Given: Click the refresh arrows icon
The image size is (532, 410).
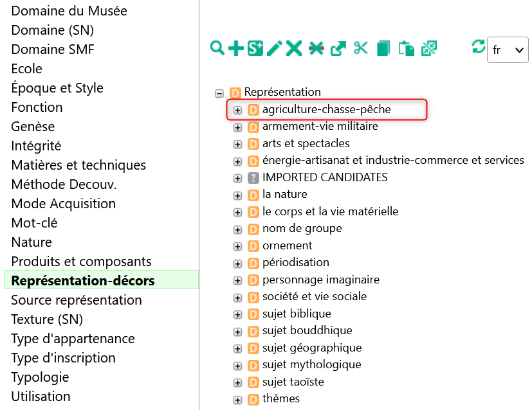Looking at the screenshot, I should (479, 46).
